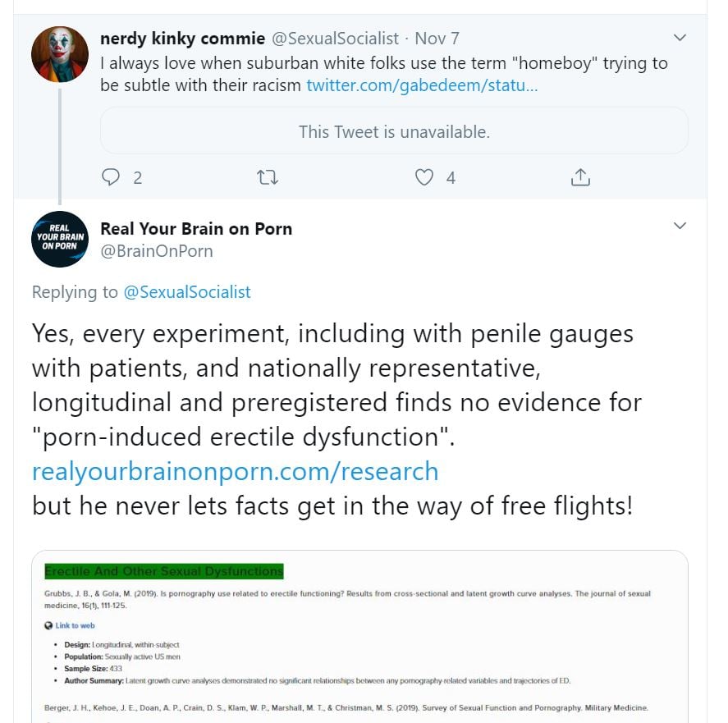This screenshot has width=728, height=723.
Task: Click the nerdy kinky commie display name
Action: pos(182,39)
